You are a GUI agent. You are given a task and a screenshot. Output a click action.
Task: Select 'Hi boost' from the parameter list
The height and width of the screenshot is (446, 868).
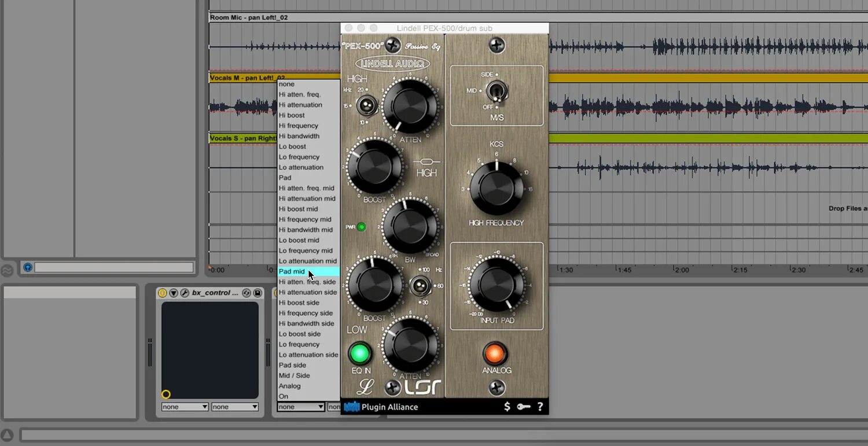(308, 115)
